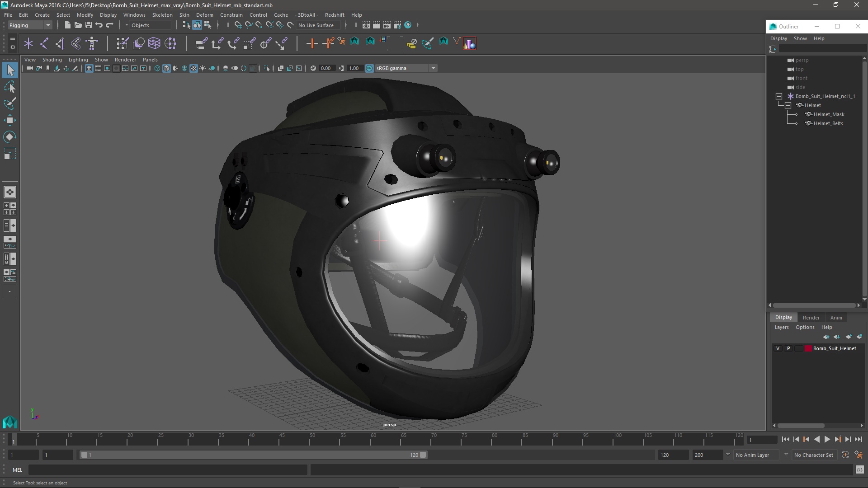Select Helmet_Belts in the Outliner
This screenshot has width=868, height=488.
tap(827, 123)
